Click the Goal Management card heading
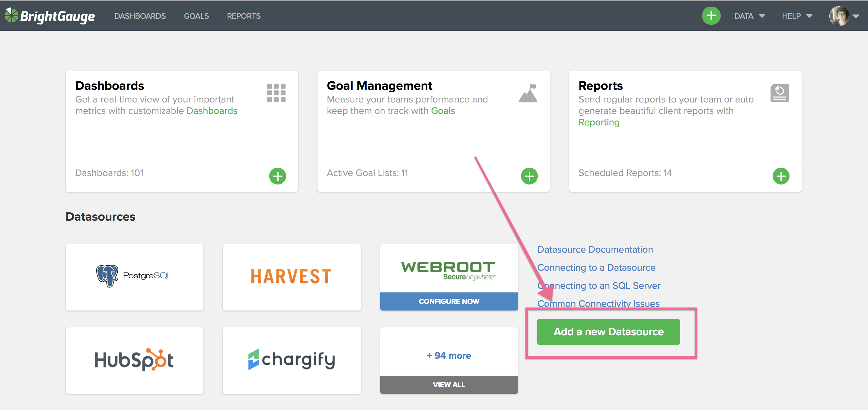868x410 pixels. point(379,86)
